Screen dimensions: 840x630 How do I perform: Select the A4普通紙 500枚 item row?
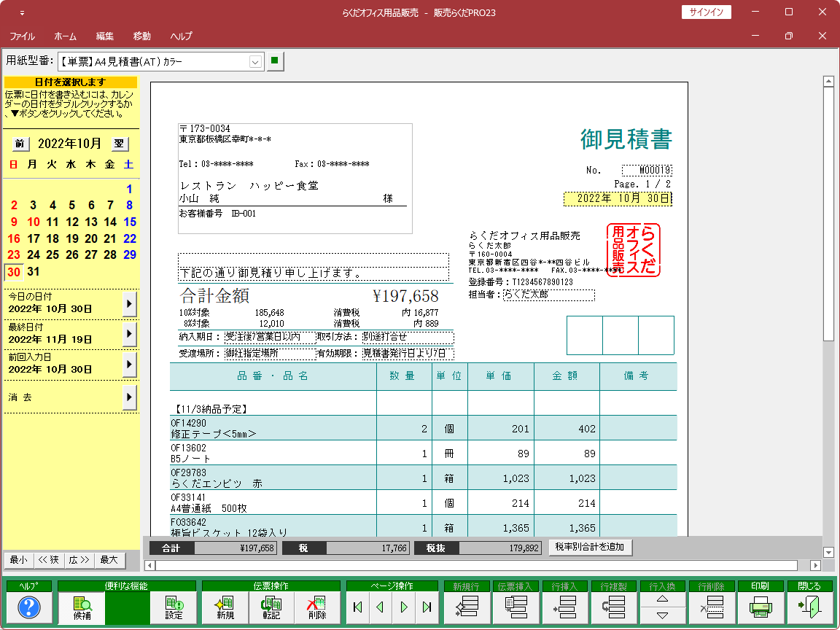click(423, 502)
